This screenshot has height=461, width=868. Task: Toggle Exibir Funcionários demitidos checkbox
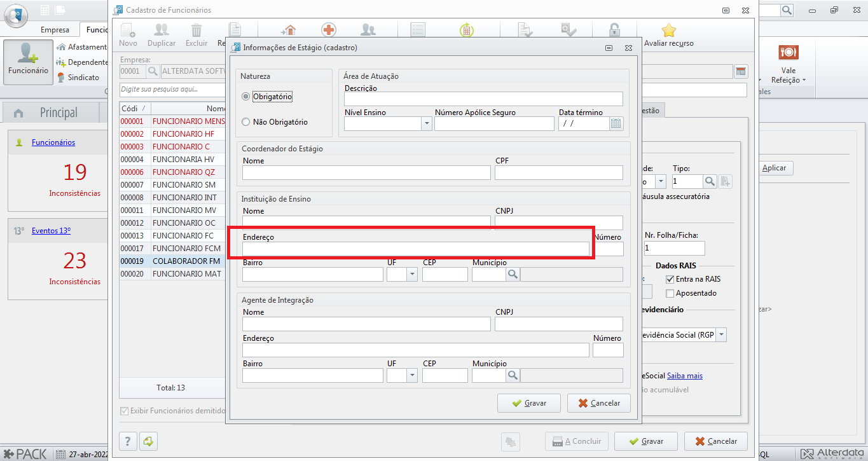coord(124,411)
